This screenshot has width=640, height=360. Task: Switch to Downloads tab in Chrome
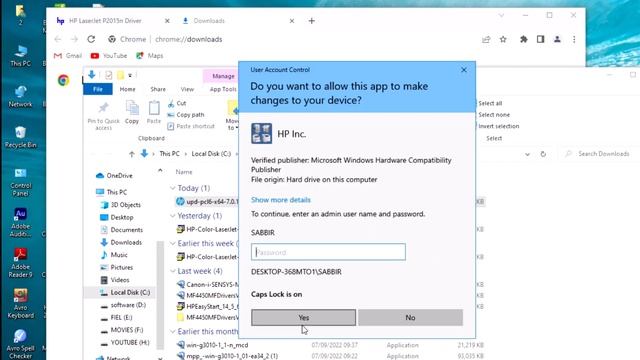[209, 21]
